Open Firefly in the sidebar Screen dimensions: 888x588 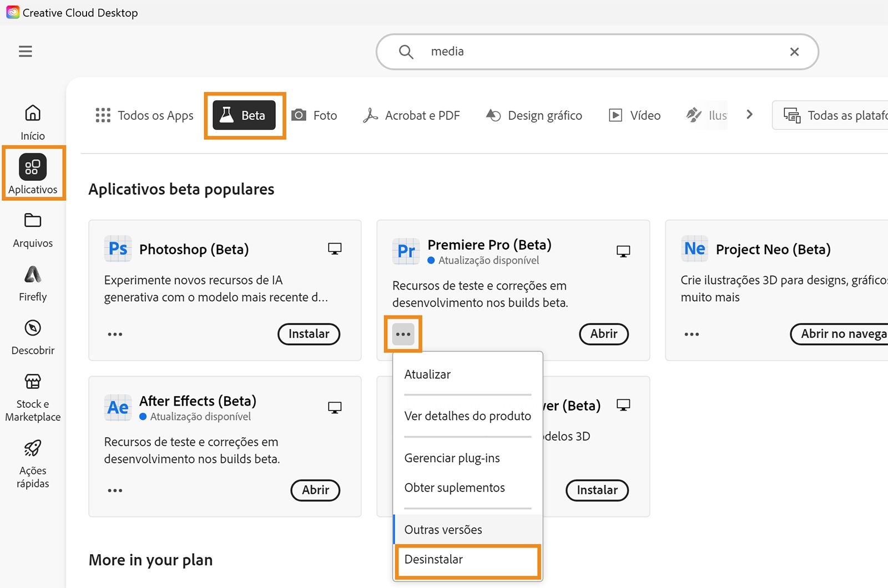click(33, 284)
